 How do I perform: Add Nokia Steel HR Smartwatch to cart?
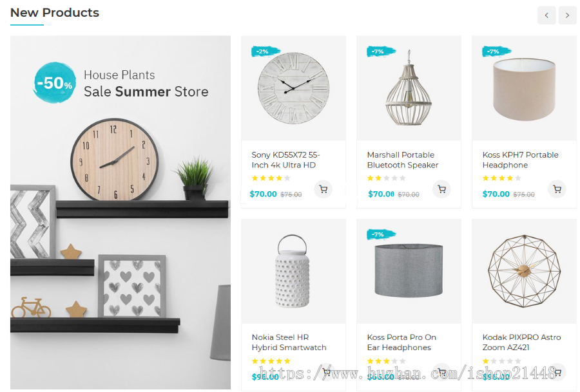coord(326,373)
